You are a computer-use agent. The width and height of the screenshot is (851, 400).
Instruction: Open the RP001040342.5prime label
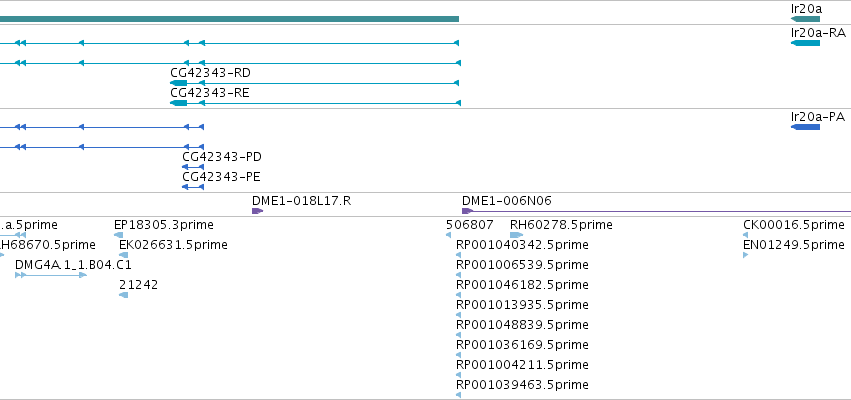click(522, 245)
